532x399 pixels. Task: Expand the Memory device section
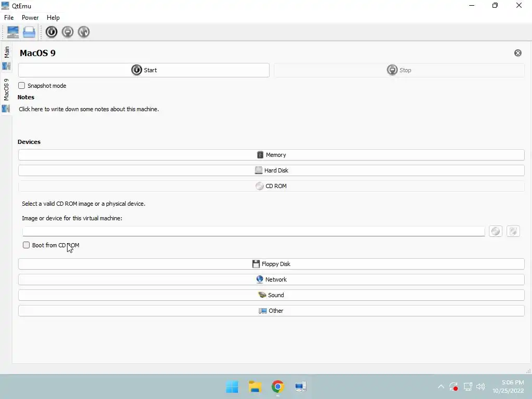[271, 155]
